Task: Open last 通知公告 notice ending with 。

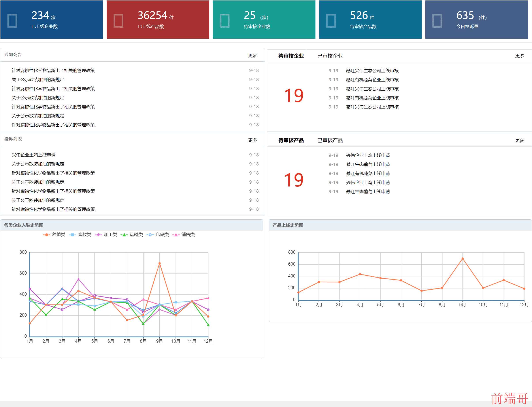Action: click(x=55, y=125)
